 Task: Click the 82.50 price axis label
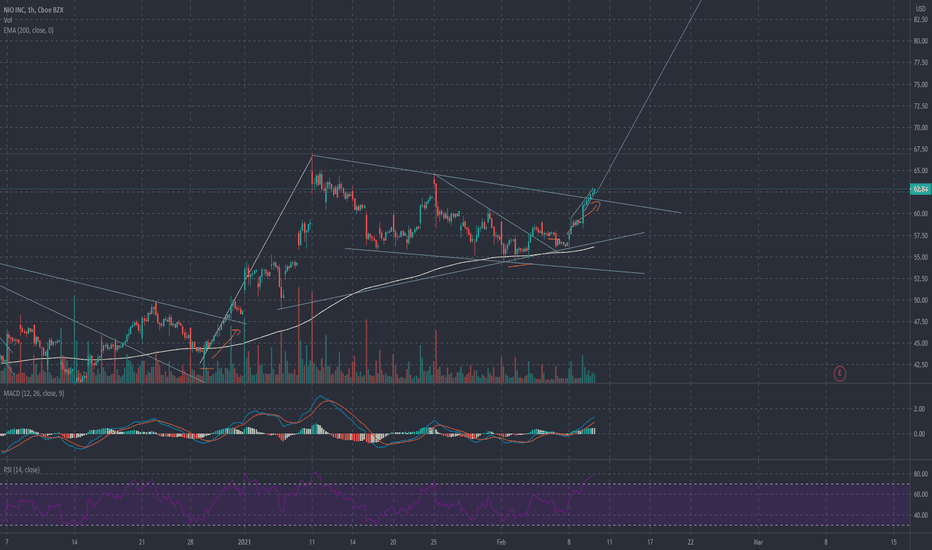pyautogui.click(x=921, y=20)
